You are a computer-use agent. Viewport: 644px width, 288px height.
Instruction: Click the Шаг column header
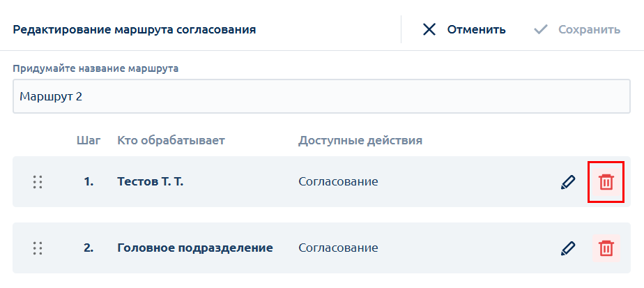(89, 141)
